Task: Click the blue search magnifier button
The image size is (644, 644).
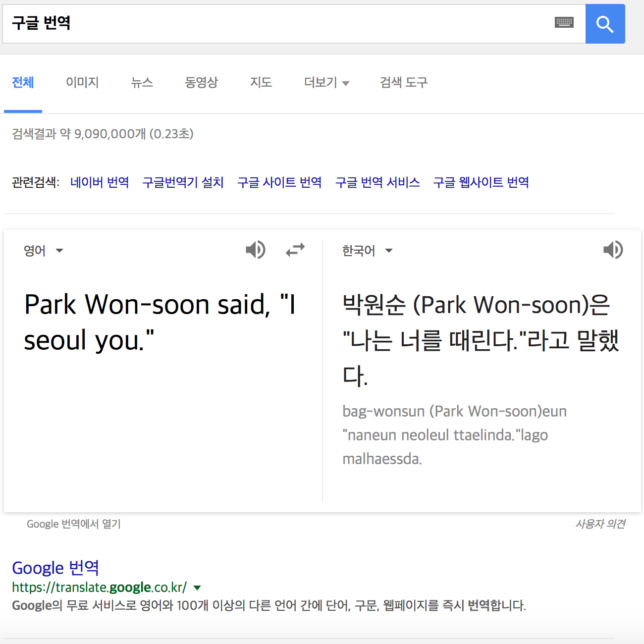Action: coord(605,24)
